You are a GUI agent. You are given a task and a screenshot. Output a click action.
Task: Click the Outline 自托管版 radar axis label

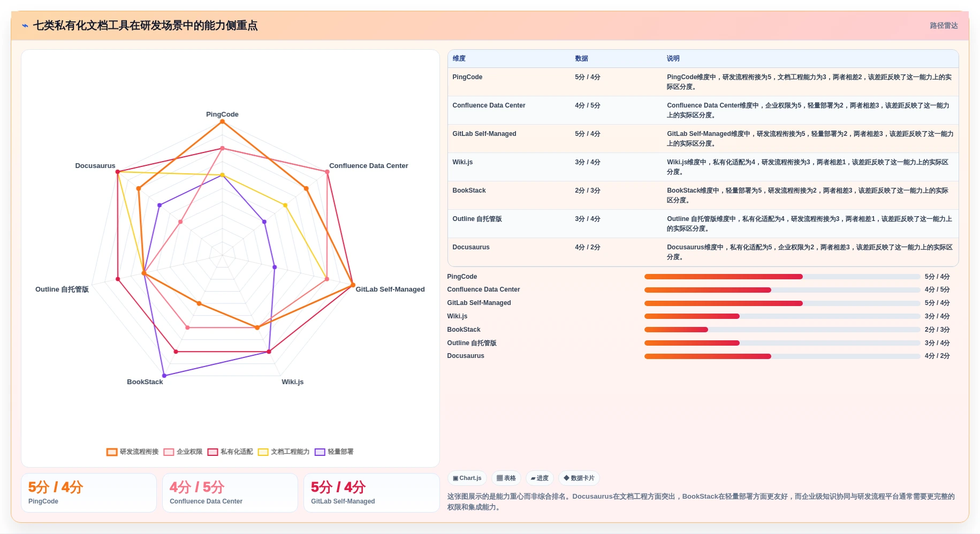click(62, 289)
